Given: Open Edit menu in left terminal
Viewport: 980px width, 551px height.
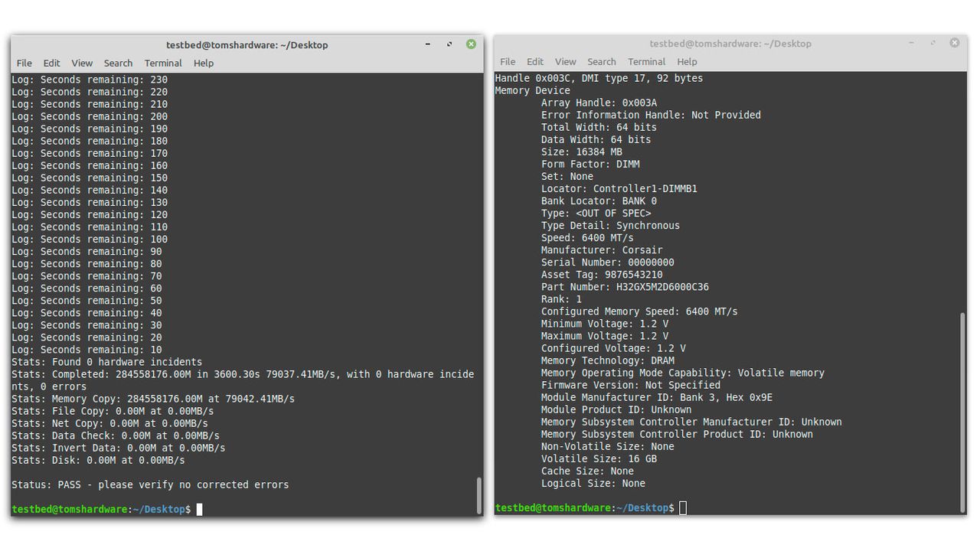Looking at the screenshot, I should tap(51, 63).
